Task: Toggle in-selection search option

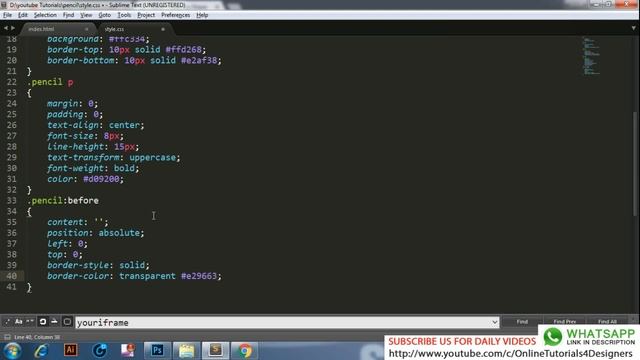Action: click(x=54, y=322)
